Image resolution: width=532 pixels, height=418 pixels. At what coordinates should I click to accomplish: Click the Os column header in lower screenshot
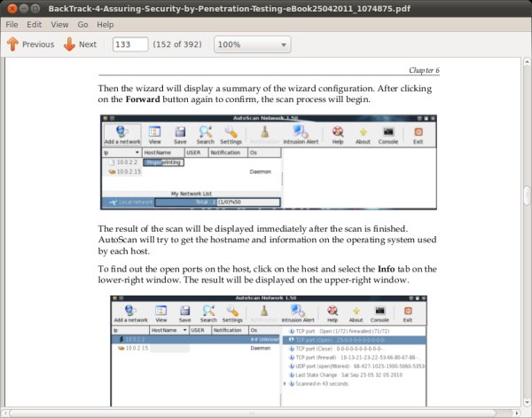pyautogui.click(x=264, y=330)
